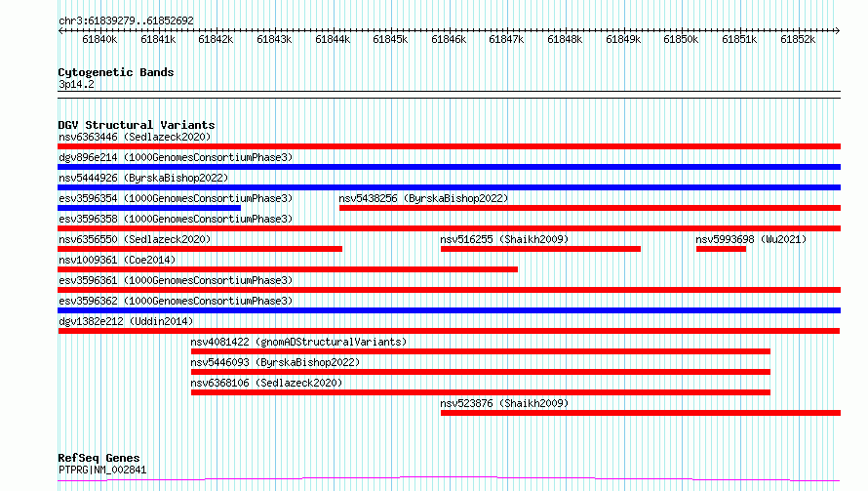The image size is (868, 491).
Task: Click the nsv5993698 (Wu2021) label
Action: [x=751, y=239]
